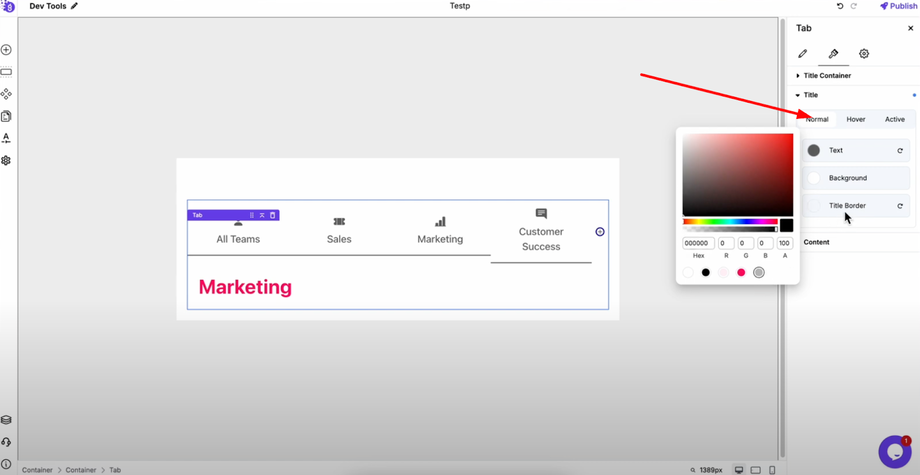Open the settings gear in left sidebar
Image resolution: width=920 pixels, height=475 pixels.
click(x=6, y=160)
